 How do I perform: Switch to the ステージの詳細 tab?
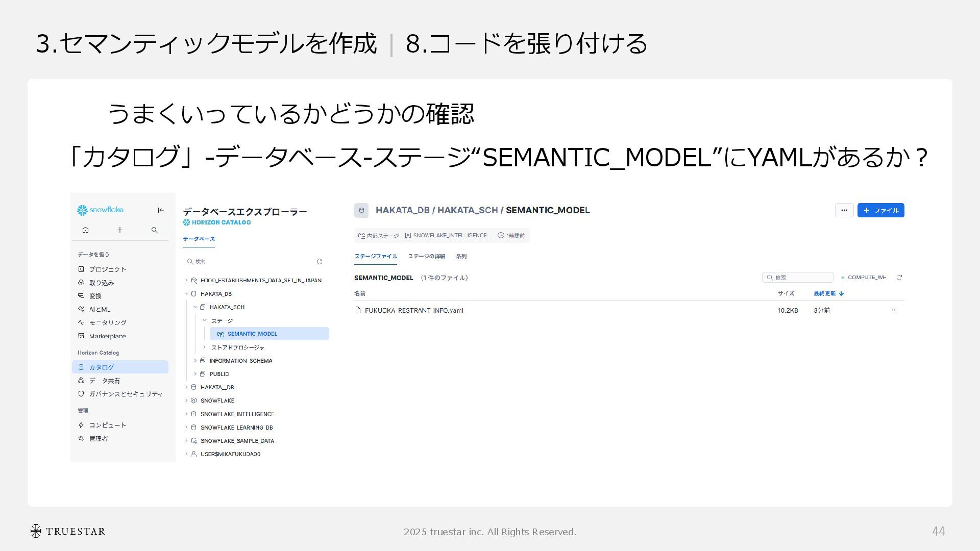426,256
